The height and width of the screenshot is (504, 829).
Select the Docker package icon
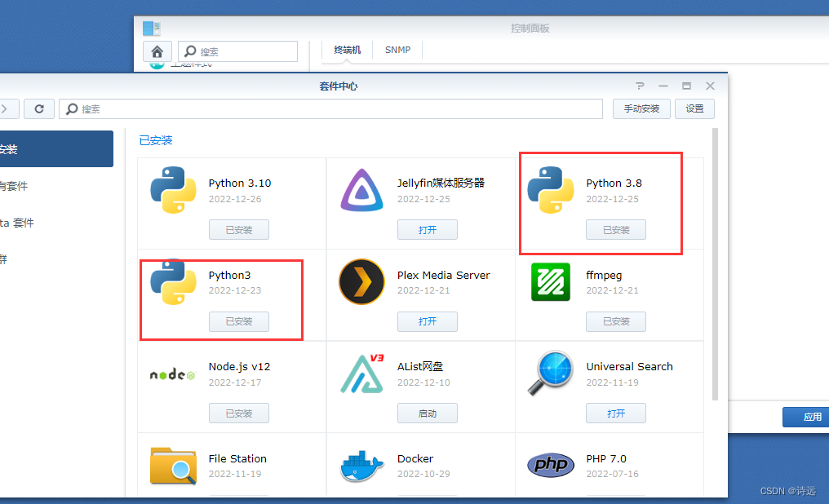point(361,466)
